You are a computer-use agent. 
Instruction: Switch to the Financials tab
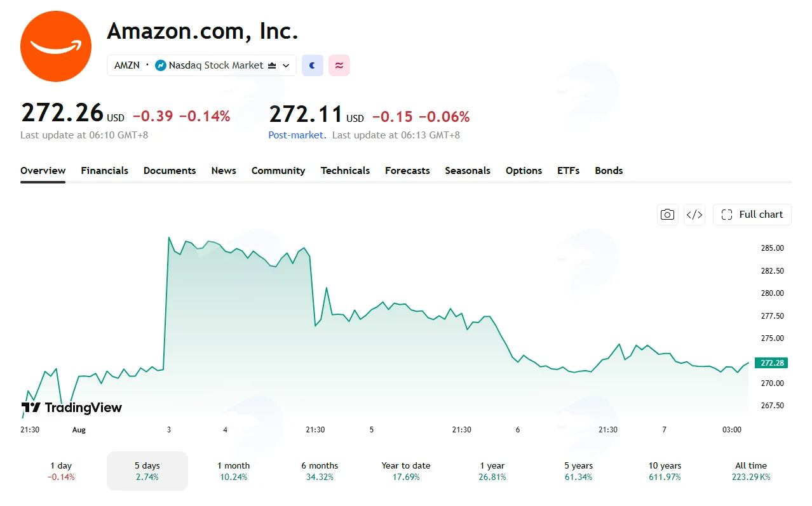tap(105, 171)
